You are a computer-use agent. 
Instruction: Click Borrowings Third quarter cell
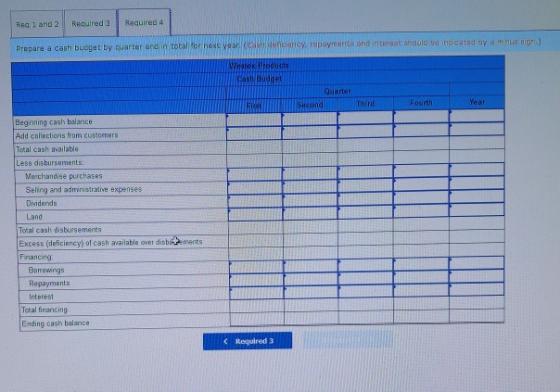point(366,265)
